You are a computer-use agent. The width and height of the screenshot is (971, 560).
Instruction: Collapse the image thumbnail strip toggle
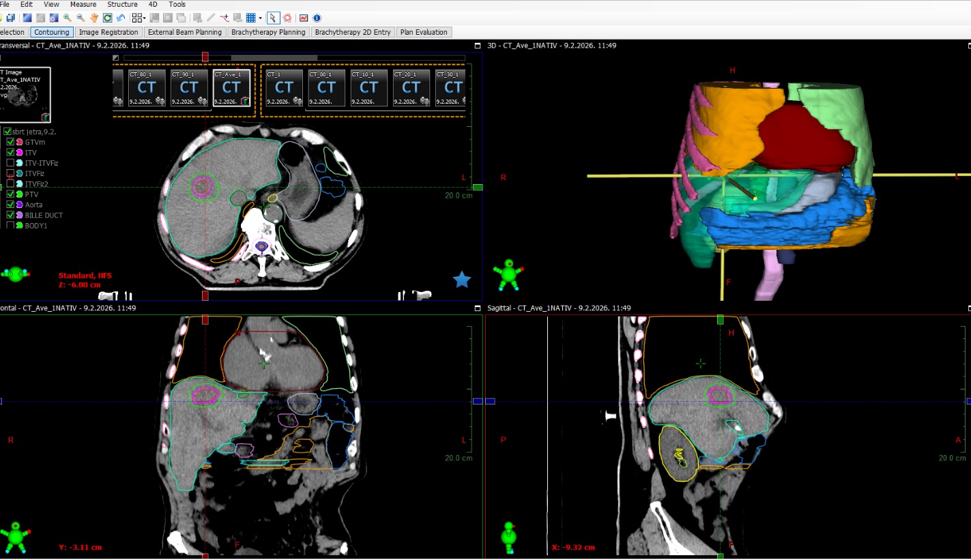pos(116,58)
